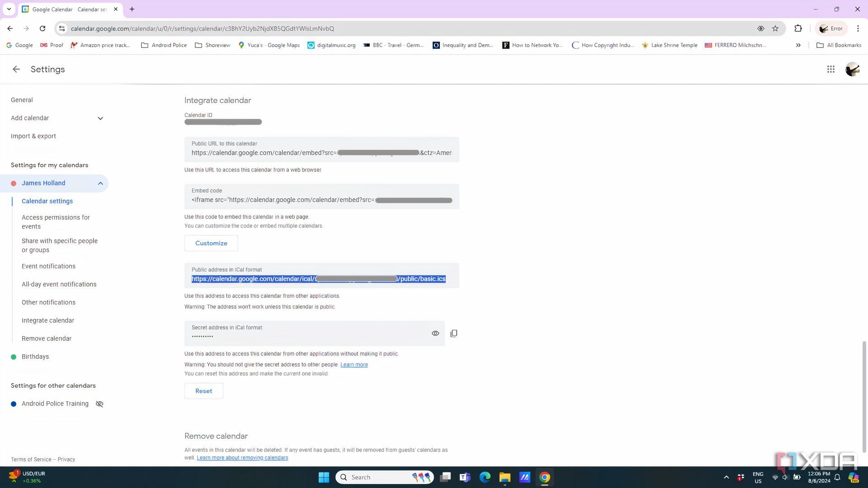This screenshot has width=868, height=488.
Task: Unhide Android Police Training calendar
Action: (x=99, y=404)
